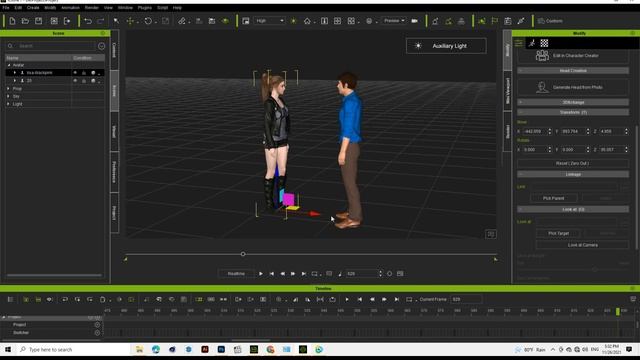The width and height of the screenshot is (640, 360).
Task: Click the Home view icon
Action: [307, 21]
